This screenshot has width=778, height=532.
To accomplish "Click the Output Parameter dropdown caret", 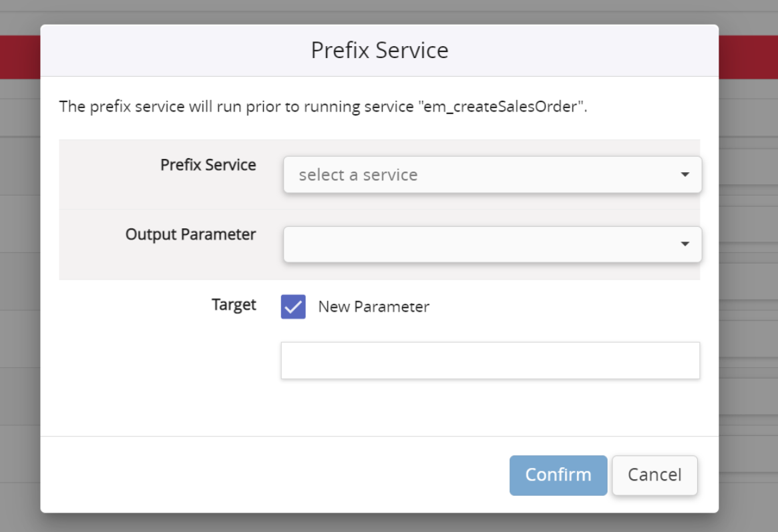I will 686,244.
